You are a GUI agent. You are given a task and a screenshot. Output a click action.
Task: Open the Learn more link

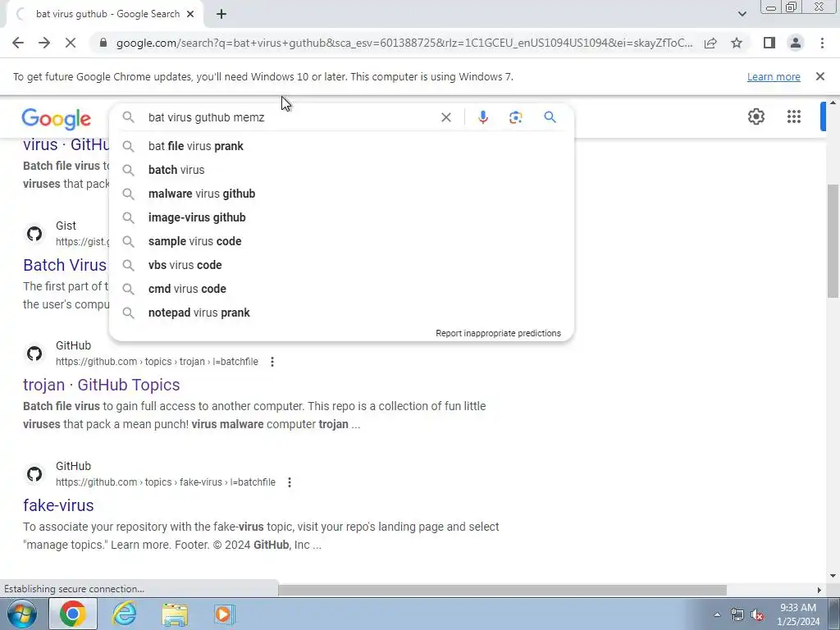pyautogui.click(x=774, y=76)
